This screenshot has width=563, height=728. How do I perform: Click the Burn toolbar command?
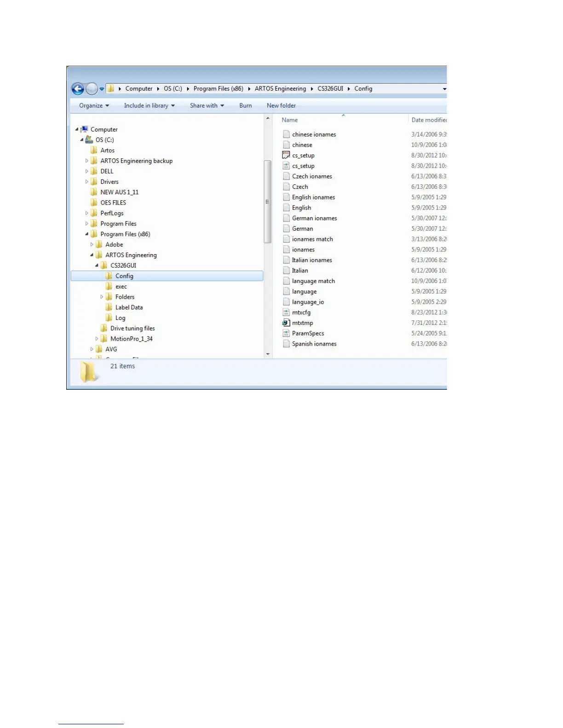246,106
